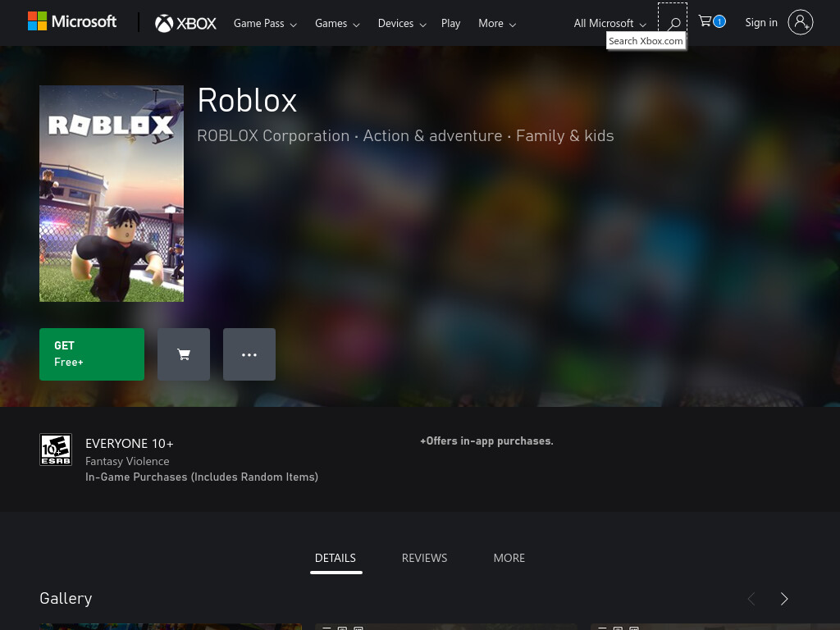The image size is (840, 630).
Task: Expand the More dropdown
Action: [497, 24]
